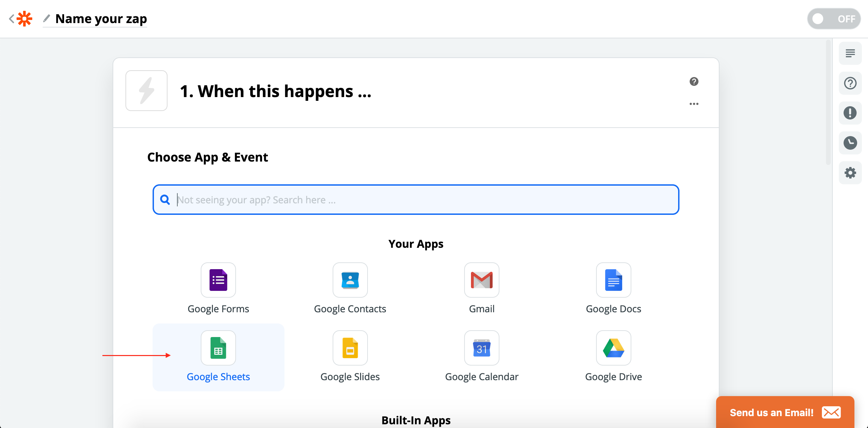Choose Google Forms as the trigger app
The height and width of the screenshot is (428, 868).
pyautogui.click(x=218, y=280)
